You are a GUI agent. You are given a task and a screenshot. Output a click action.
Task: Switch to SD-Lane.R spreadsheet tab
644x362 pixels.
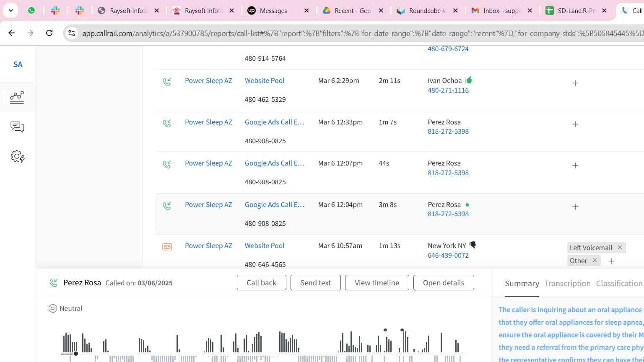coord(577,10)
